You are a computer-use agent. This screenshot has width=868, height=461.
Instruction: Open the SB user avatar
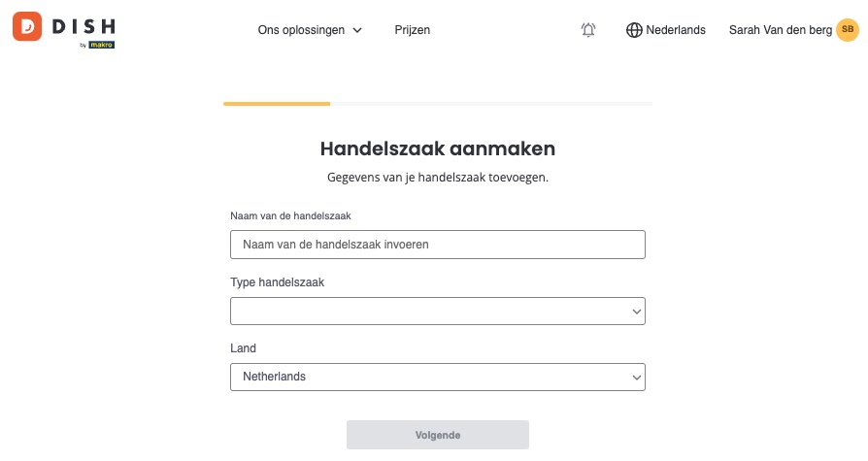pyautogui.click(x=848, y=30)
